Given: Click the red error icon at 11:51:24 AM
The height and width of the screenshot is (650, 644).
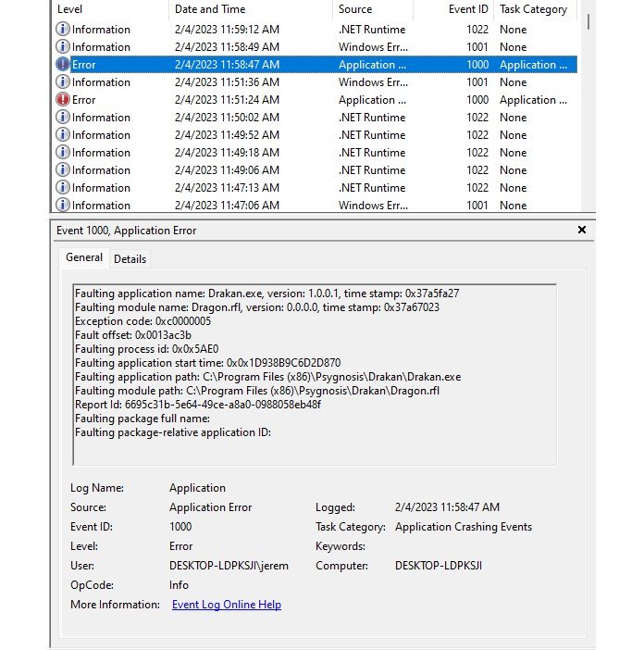Looking at the screenshot, I should point(63,100).
